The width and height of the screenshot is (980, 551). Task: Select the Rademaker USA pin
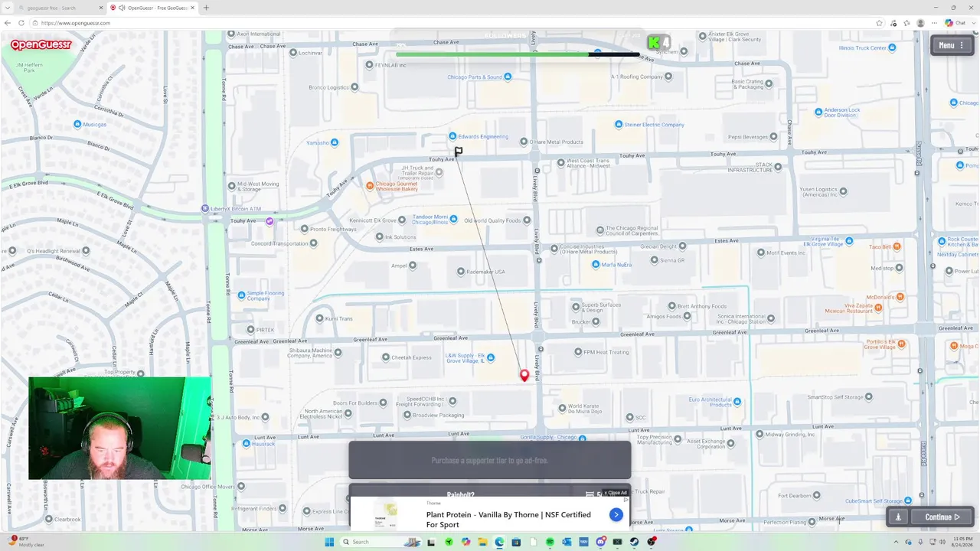tap(461, 271)
